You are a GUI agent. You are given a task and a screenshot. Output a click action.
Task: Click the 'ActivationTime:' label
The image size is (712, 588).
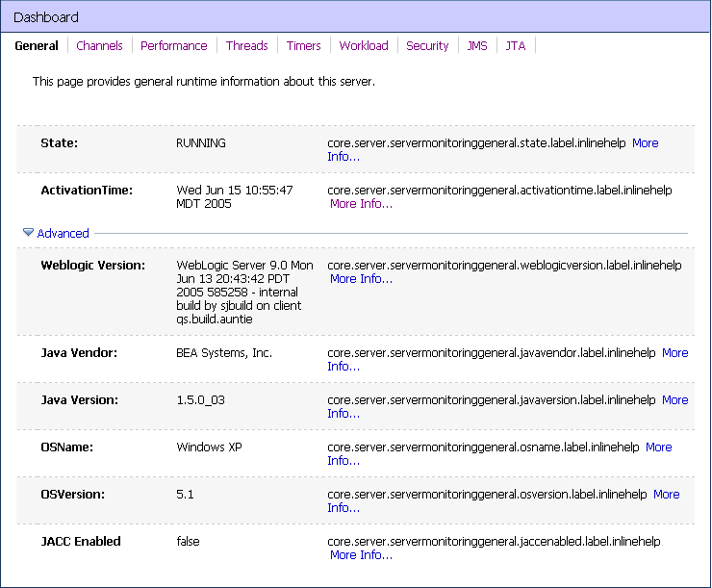coord(87,191)
